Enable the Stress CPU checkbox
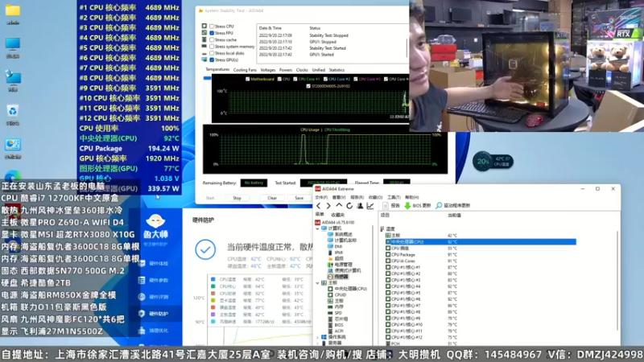This screenshot has width=644, height=362. 212,27
